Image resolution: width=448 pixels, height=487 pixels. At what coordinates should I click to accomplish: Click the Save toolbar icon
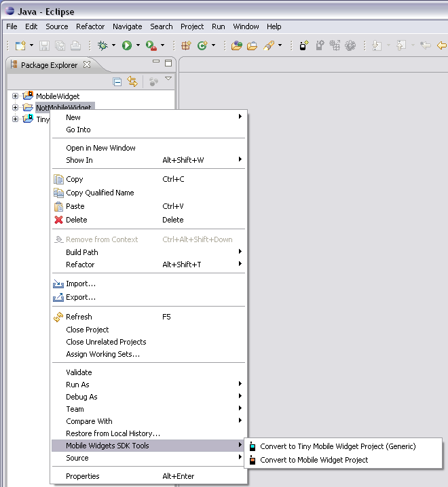[44, 45]
